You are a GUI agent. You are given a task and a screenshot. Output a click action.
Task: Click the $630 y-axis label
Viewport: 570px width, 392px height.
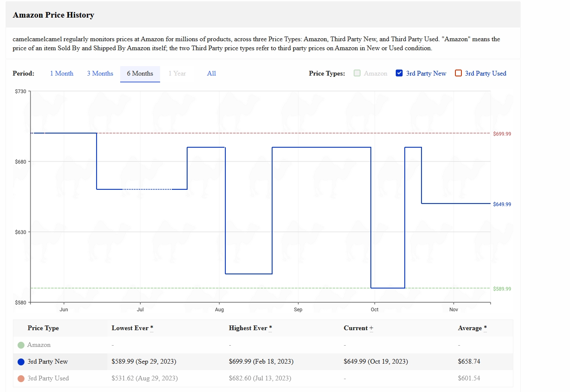click(21, 232)
